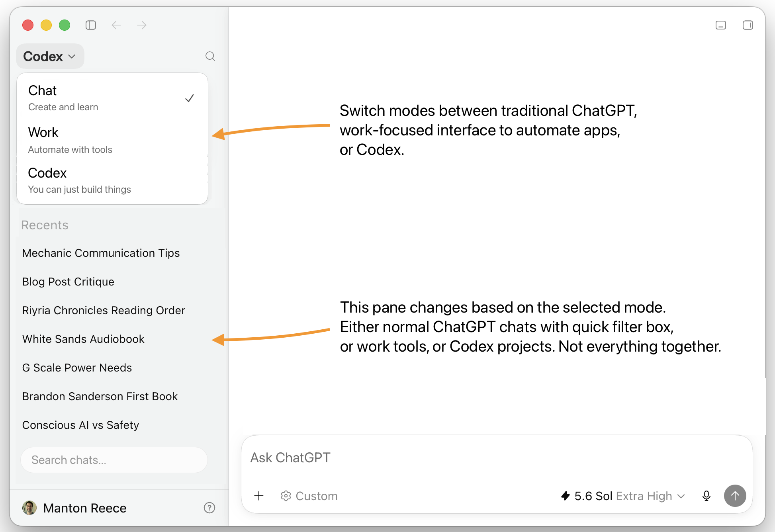The height and width of the screenshot is (532, 775).
Task: Zoom the window with green button
Action: (65, 25)
